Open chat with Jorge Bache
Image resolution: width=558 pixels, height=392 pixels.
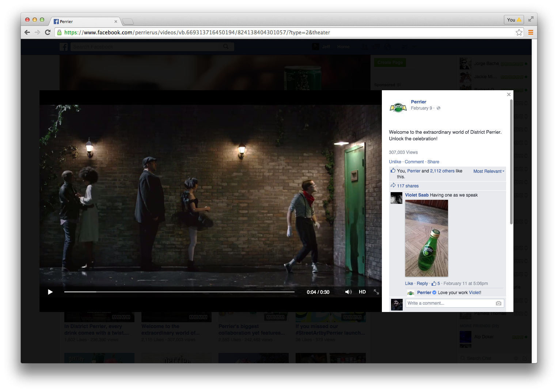click(493, 64)
